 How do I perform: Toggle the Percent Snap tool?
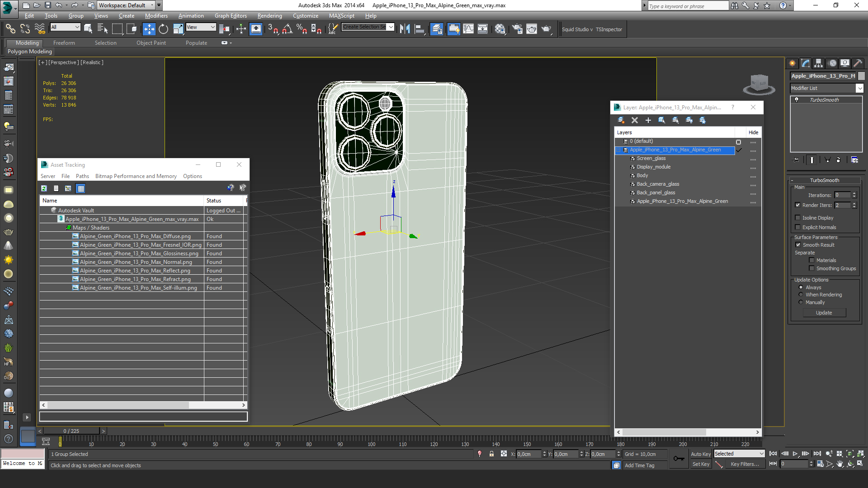tap(302, 29)
